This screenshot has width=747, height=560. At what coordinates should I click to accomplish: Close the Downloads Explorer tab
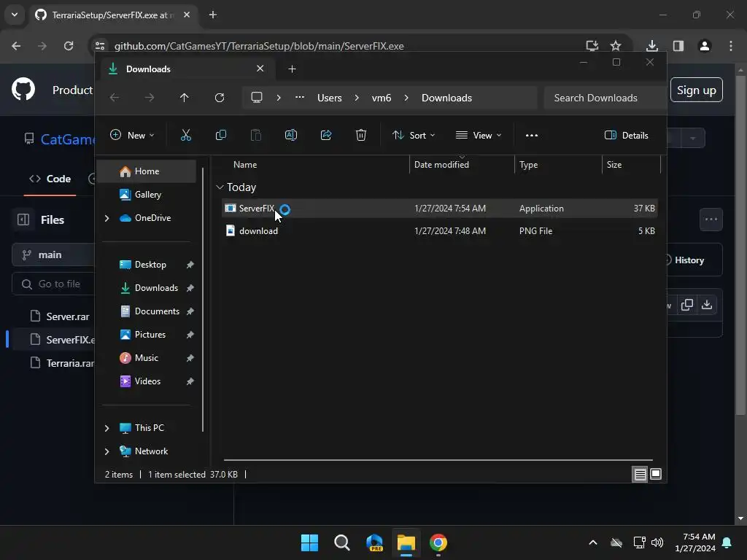tap(260, 69)
